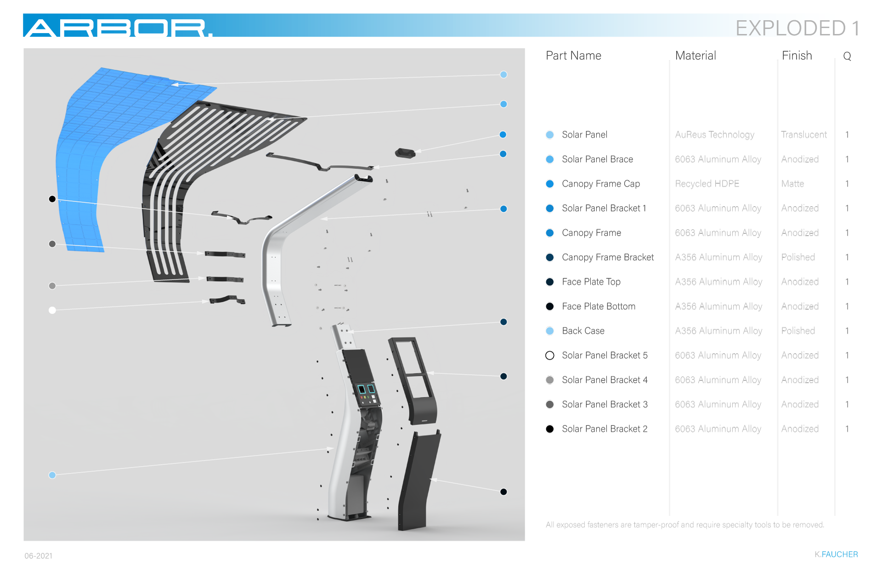Click the black Solar Panel Bracket 2 dot
The image size is (882, 588).
click(549, 429)
